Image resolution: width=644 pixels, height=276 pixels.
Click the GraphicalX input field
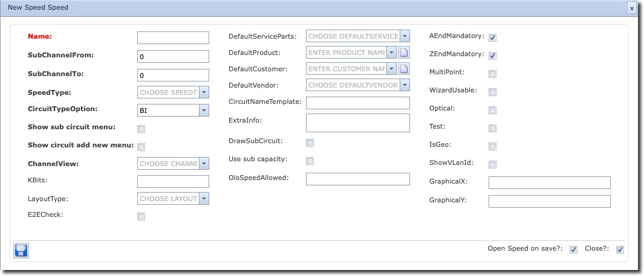click(549, 183)
